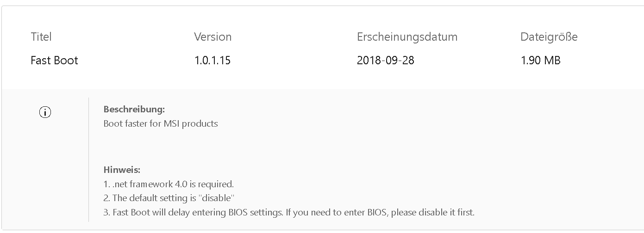The image size is (644, 233).
Task: Click the "Boot faster for MSI products" text
Action: point(160,123)
